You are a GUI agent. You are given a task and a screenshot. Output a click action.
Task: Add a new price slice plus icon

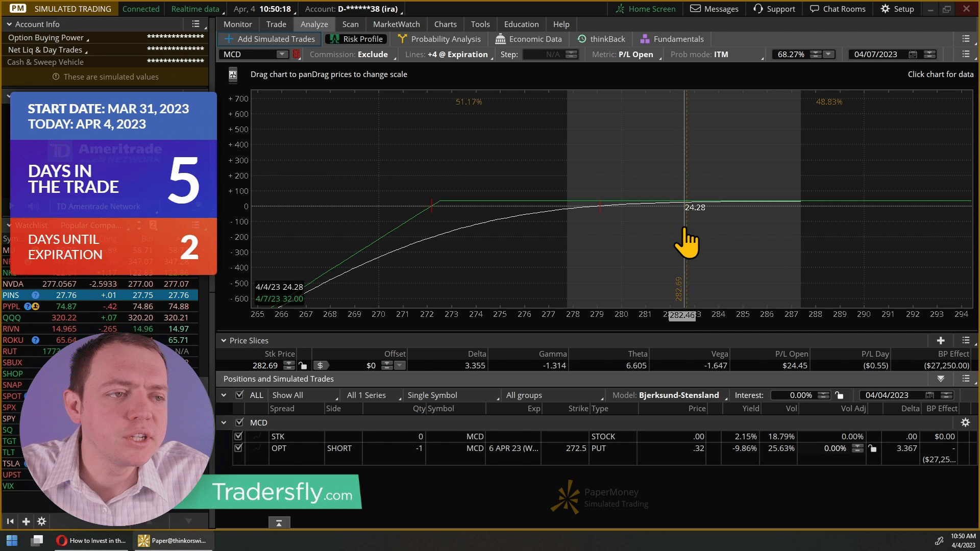941,340
